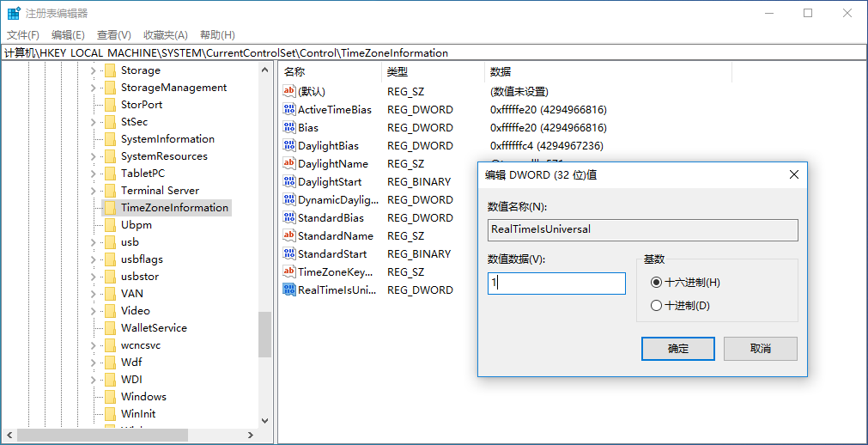Click the DynamicDaylig... DWORD icon

tap(289, 199)
